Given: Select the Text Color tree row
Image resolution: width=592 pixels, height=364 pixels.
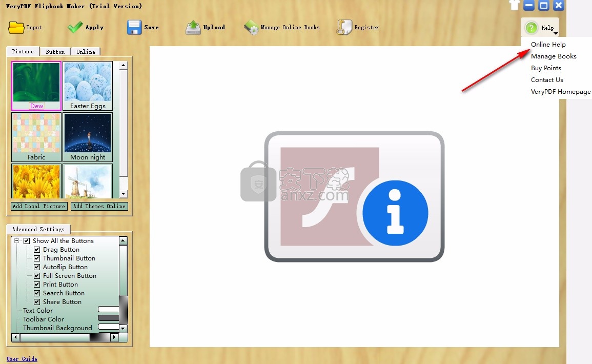Looking at the screenshot, I should pyautogui.click(x=38, y=310).
